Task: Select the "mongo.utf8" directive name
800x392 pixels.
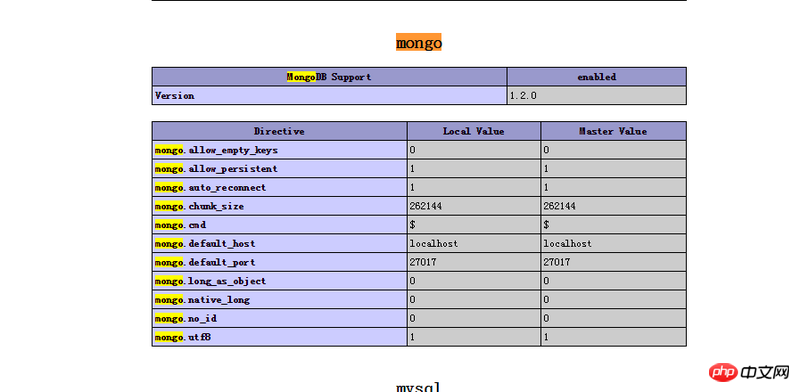Action: pos(183,337)
